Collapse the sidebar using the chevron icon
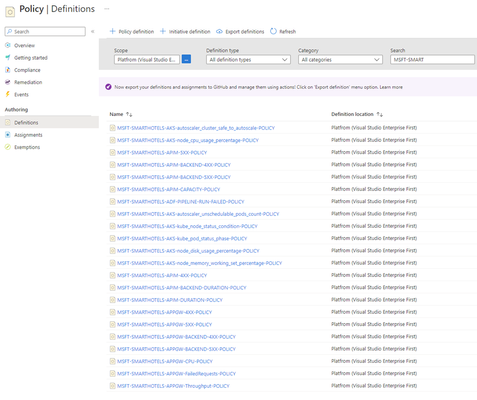 (93, 31)
